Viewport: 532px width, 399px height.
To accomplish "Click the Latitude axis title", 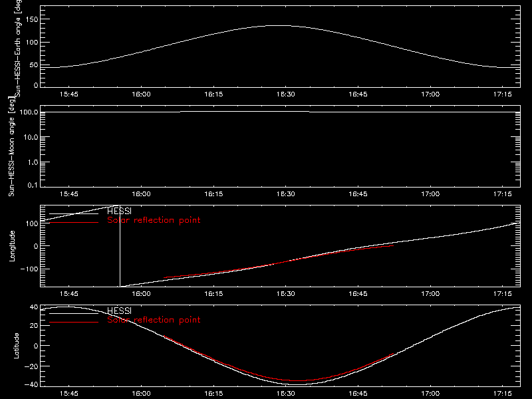I will pyautogui.click(x=16, y=346).
